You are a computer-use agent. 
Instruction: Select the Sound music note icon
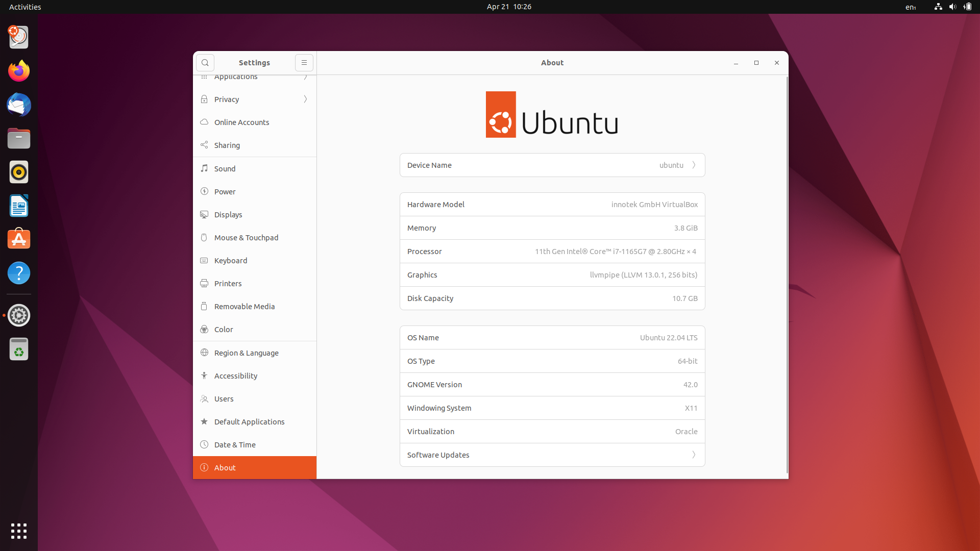coord(204,168)
